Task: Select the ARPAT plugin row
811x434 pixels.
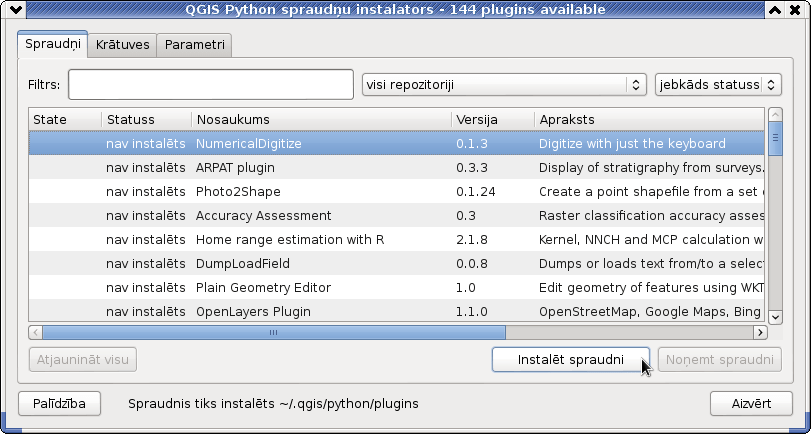Action: 396,168
